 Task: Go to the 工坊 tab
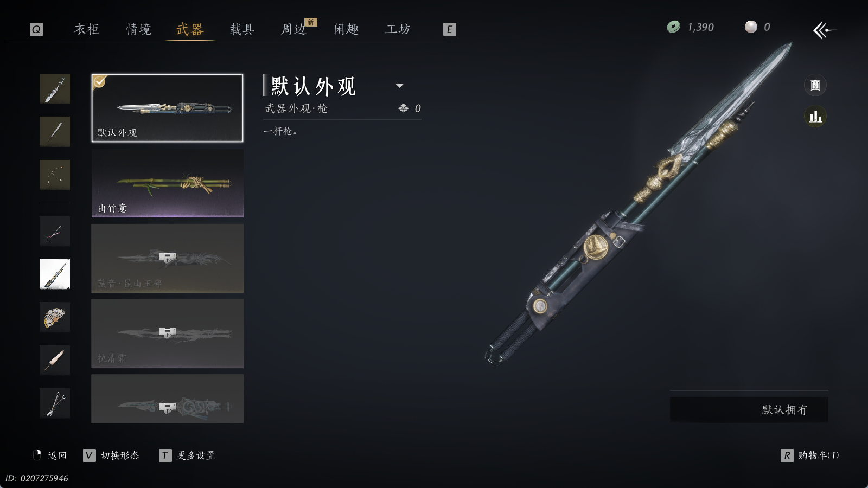(398, 29)
